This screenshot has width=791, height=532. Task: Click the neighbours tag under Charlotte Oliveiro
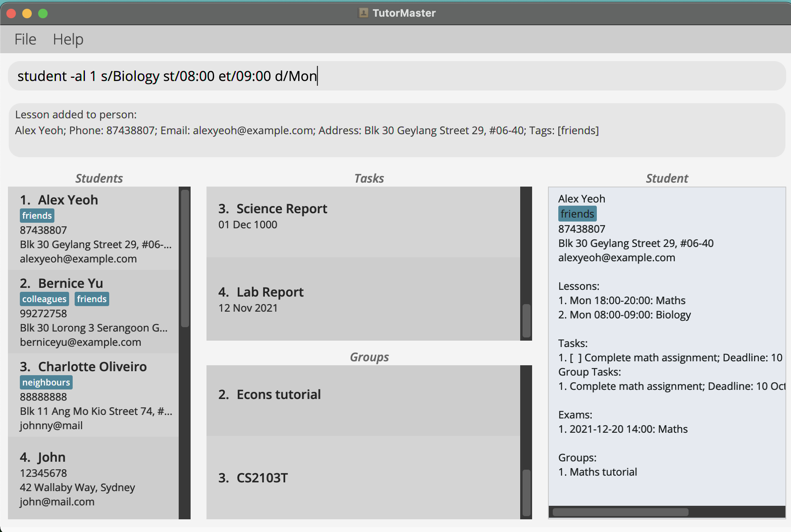(x=46, y=382)
